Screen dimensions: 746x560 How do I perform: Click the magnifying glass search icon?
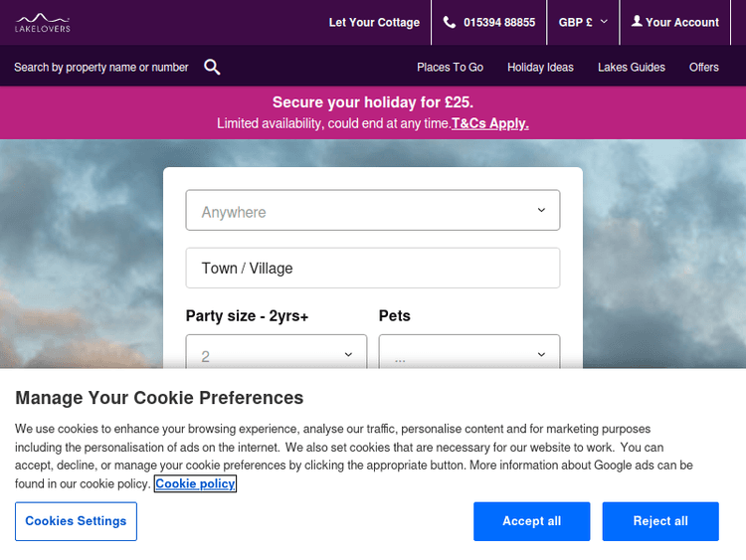[x=212, y=67]
